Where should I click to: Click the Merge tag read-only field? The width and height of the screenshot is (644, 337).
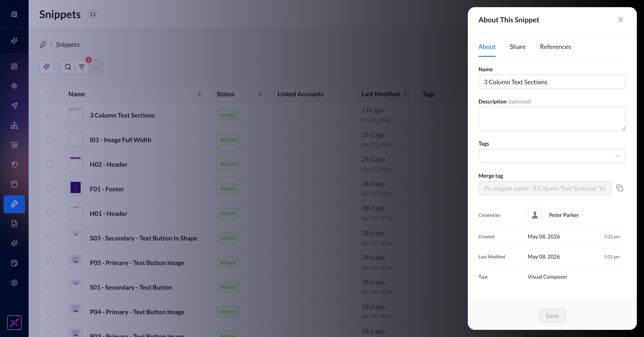[x=545, y=188]
